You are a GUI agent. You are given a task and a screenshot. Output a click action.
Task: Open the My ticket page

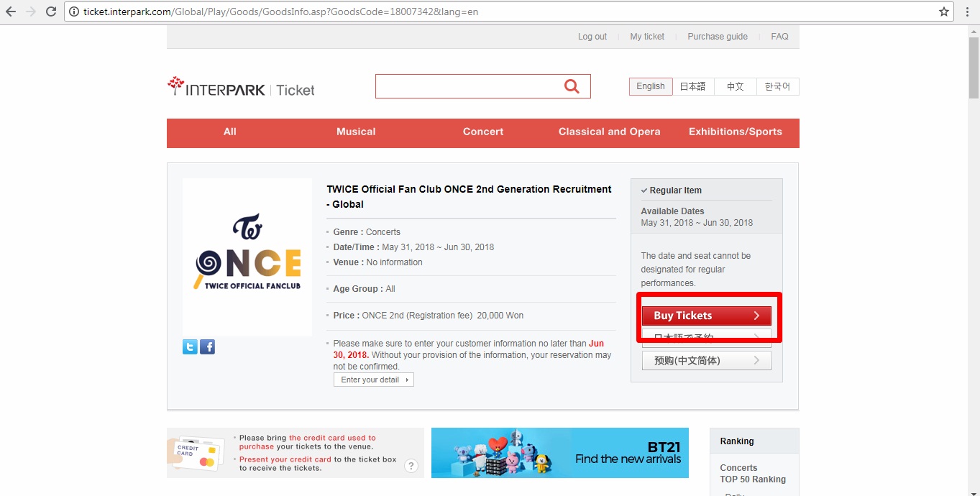(x=647, y=37)
